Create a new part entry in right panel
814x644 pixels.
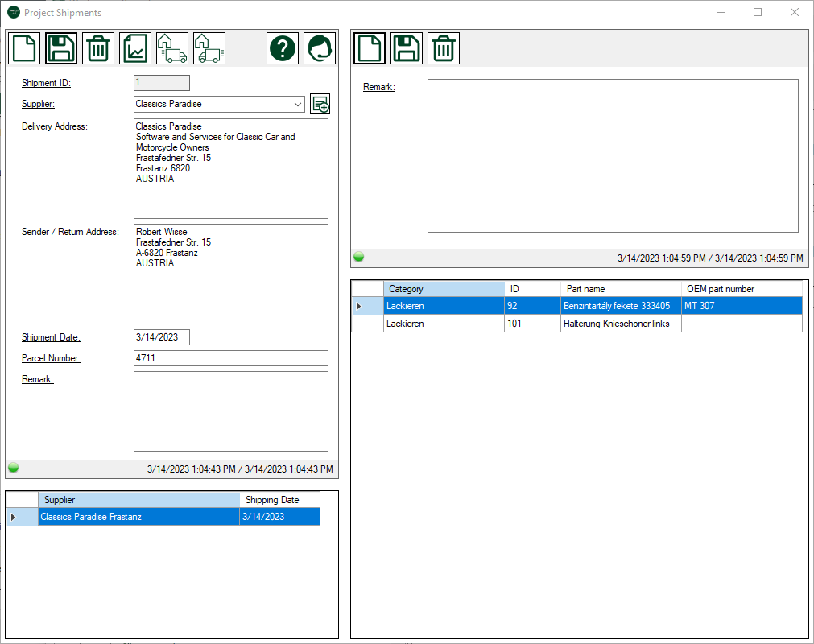click(x=370, y=48)
